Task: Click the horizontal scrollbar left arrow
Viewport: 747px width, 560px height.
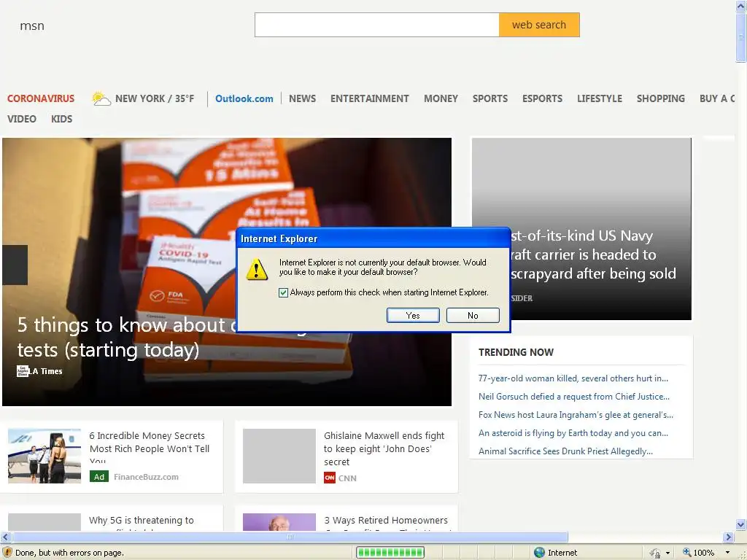Action: click(x=5, y=537)
